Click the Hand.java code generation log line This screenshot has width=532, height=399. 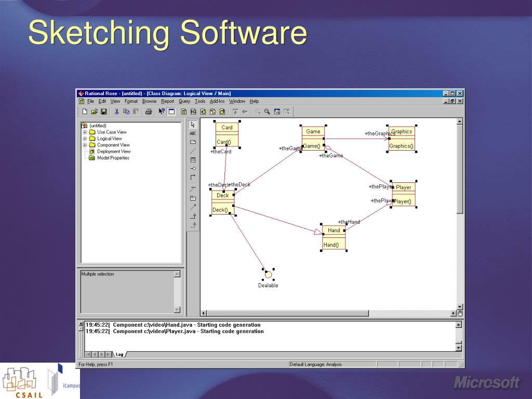(x=173, y=325)
